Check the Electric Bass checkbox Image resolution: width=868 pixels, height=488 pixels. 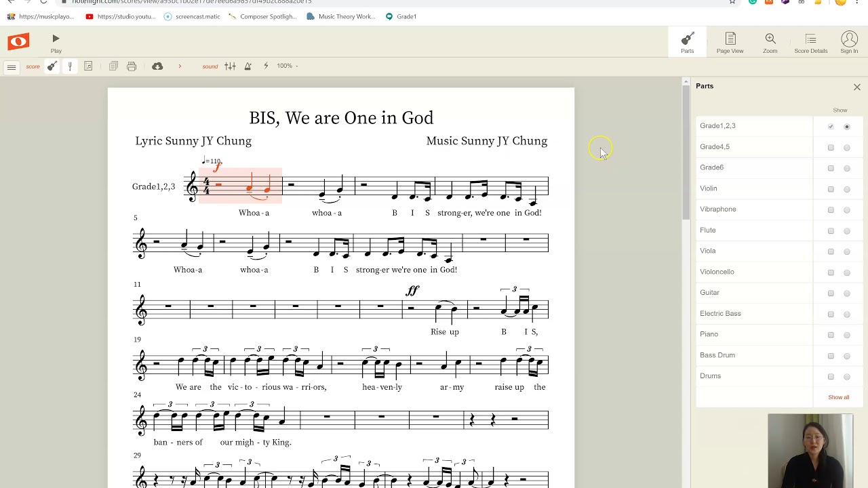(831, 314)
